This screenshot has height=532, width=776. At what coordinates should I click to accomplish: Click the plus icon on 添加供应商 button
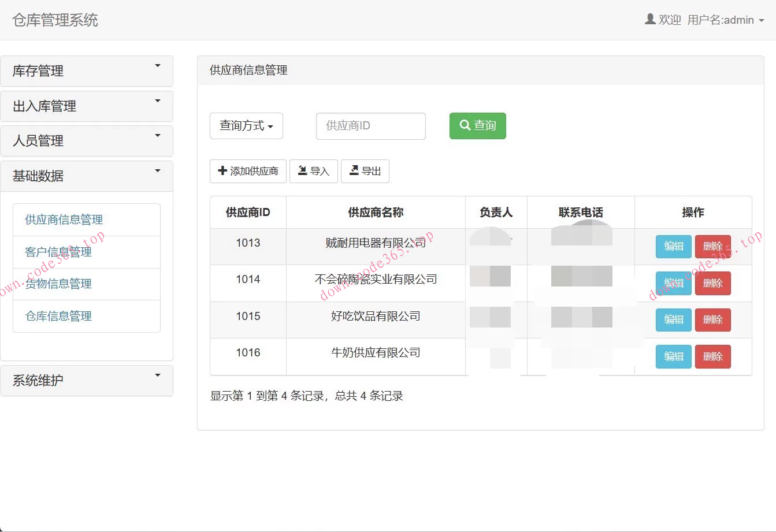click(x=222, y=170)
